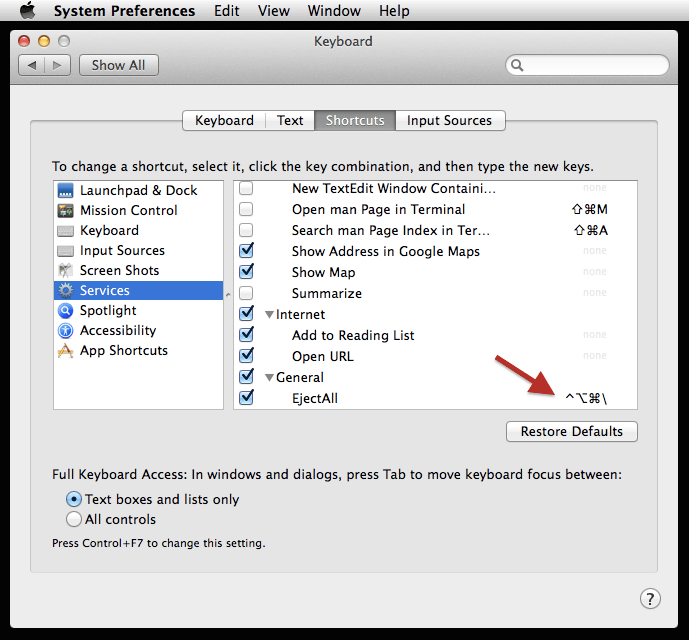Select the Spotlight category
This screenshot has width=689, height=640.
coord(138,311)
